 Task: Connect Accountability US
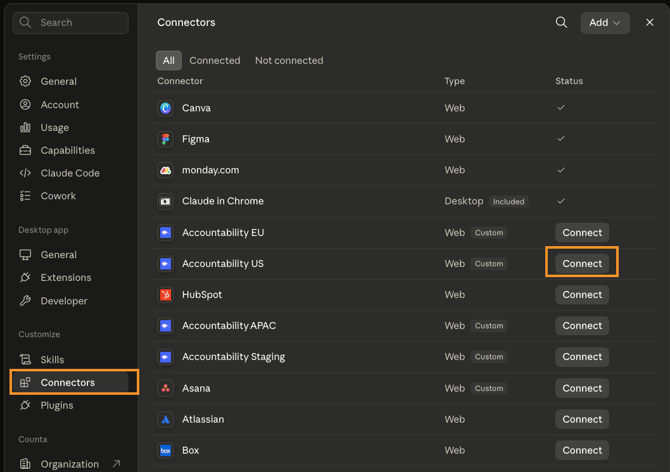pyautogui.click(x=582, y=264)
